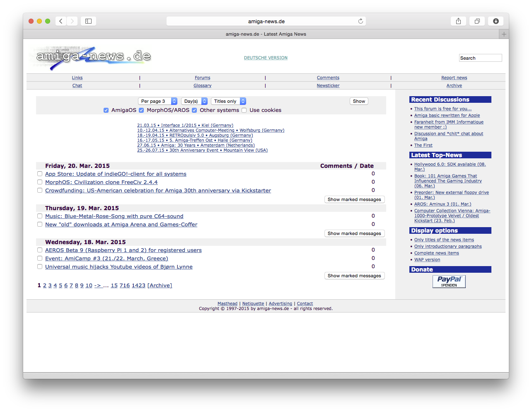Open the Chat navigation item
The width and height of the screenshot is (532, 412).
[x=77, y=86]
